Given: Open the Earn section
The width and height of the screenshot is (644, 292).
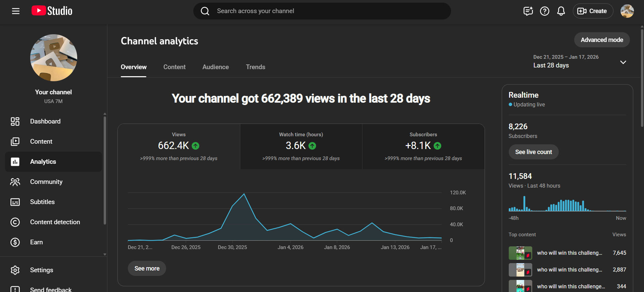Looking at the screenshot, I should [x=36, y=242].
